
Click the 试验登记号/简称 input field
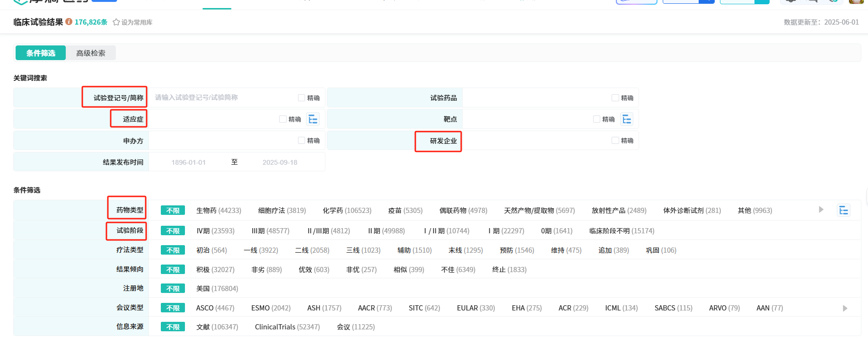pyautogui.click(x=222, y=97)
